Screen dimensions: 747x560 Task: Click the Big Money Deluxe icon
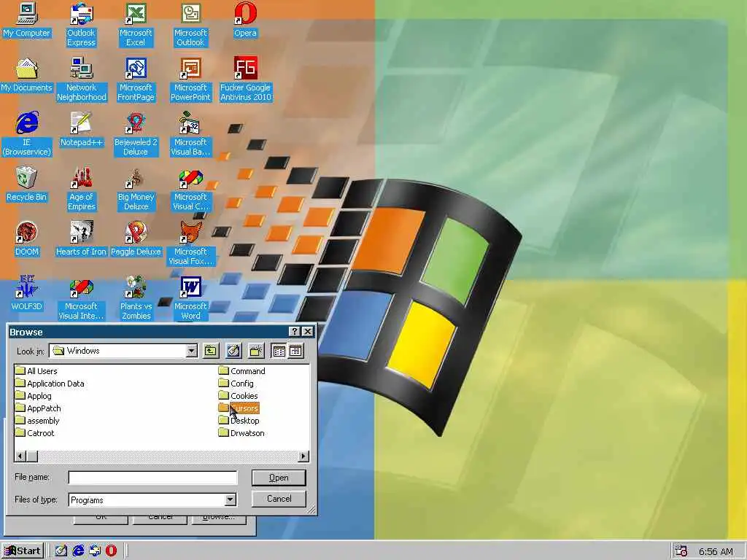[136, 189]
